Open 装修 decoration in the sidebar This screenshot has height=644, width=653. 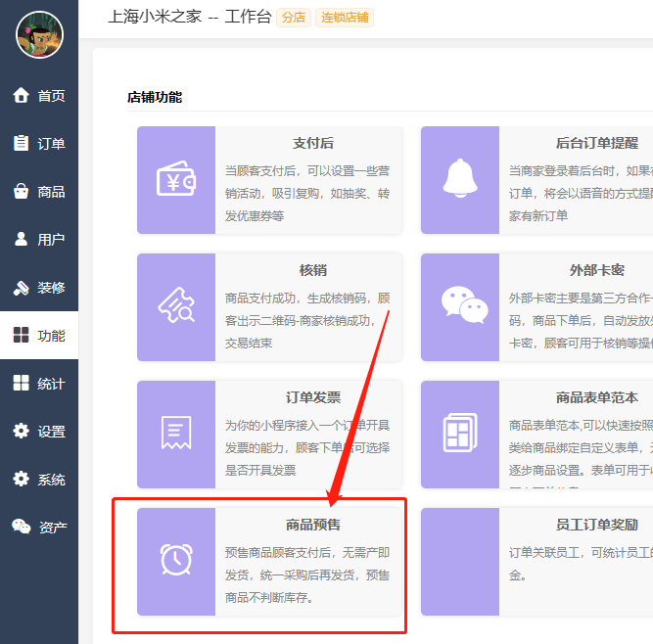tap(39, 288)
